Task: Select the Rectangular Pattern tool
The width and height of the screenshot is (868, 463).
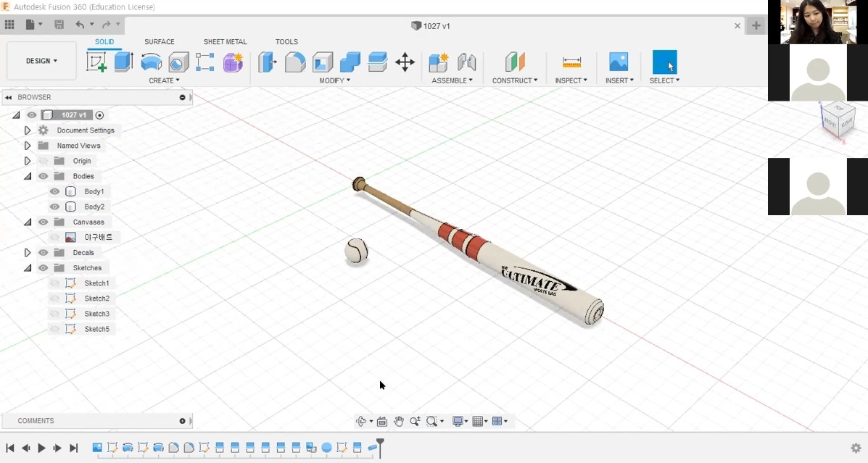Action: (204, 62)
